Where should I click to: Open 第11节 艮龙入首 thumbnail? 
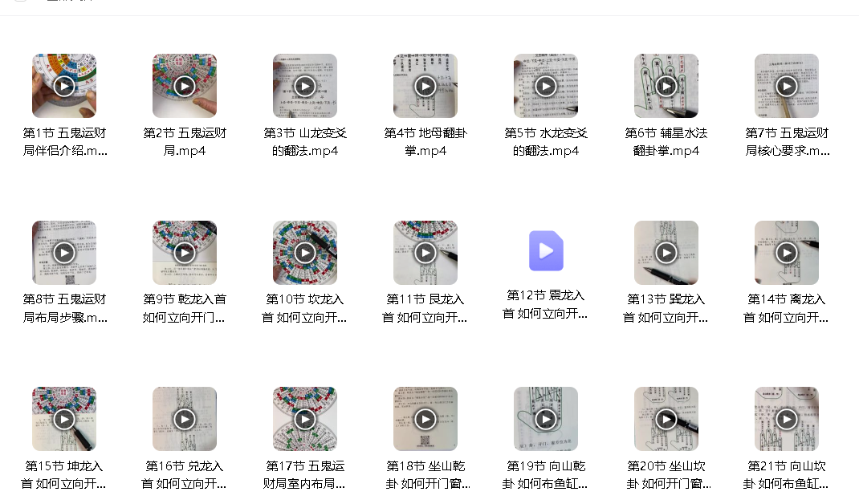[425, 253]
